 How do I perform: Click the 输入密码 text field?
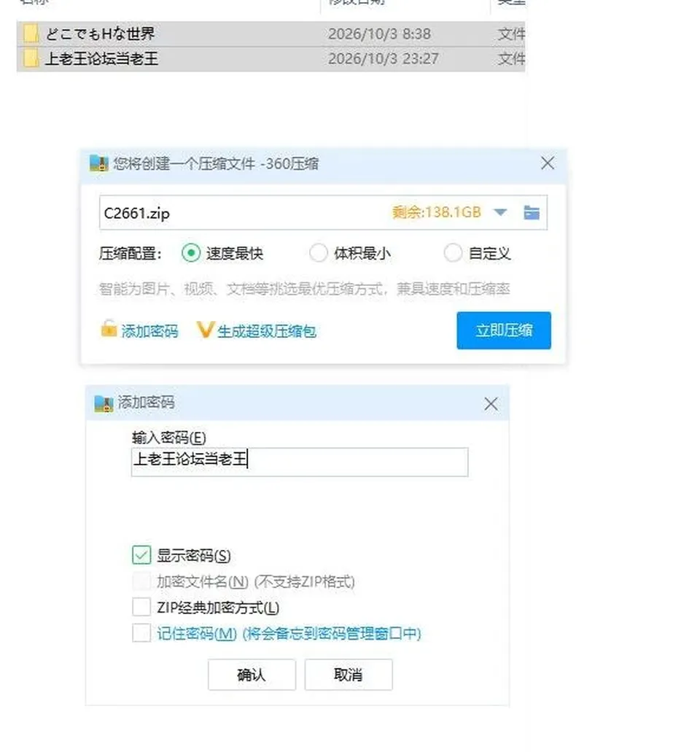pyautogui.click(x=300, y=462)
